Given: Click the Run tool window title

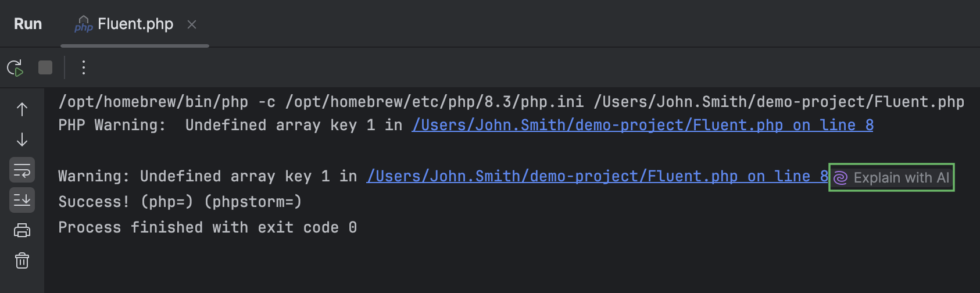Looking at the screenshot, I should click(28, 24).
